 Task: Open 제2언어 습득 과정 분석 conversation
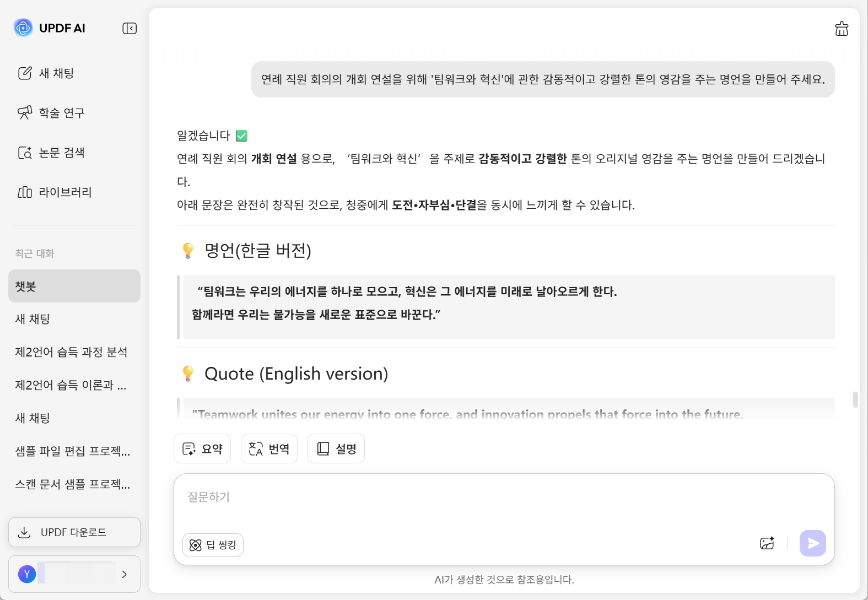pos(72,352)
